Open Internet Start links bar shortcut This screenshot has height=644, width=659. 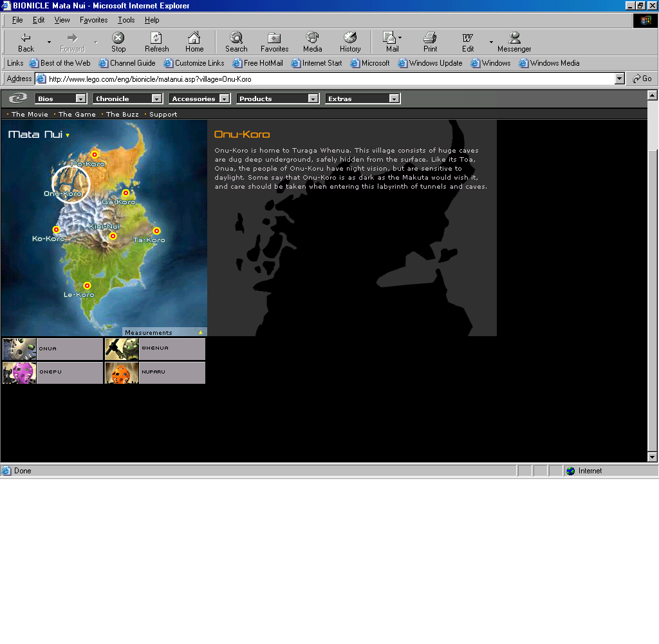[x=317, y=63]
